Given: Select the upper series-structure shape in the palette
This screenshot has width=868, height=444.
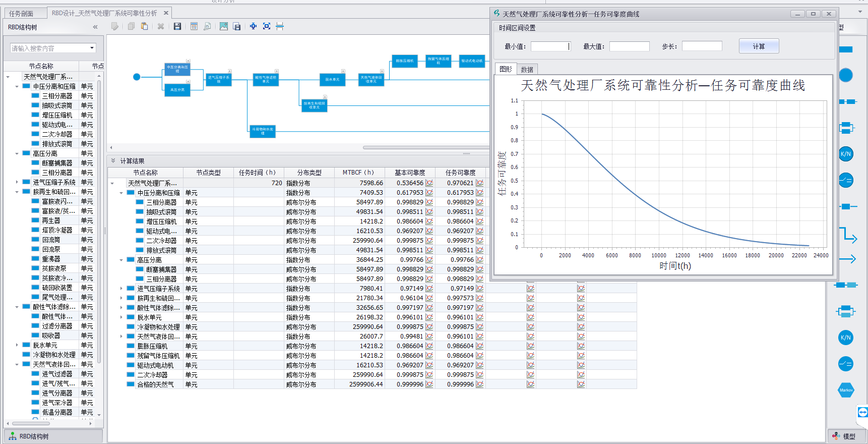Looking at the screenshot, I should [847, 101].
